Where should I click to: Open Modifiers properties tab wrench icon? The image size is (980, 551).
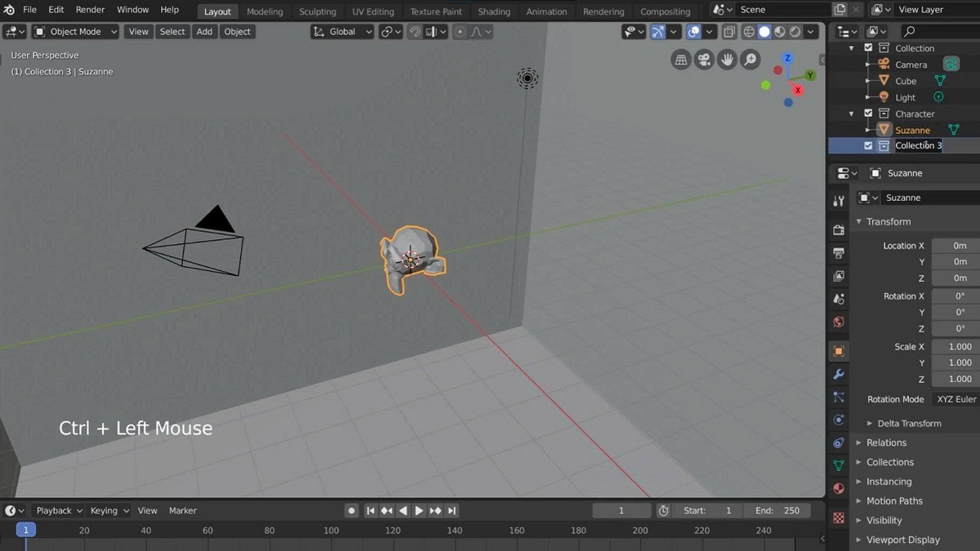click(x=838, y=375)
